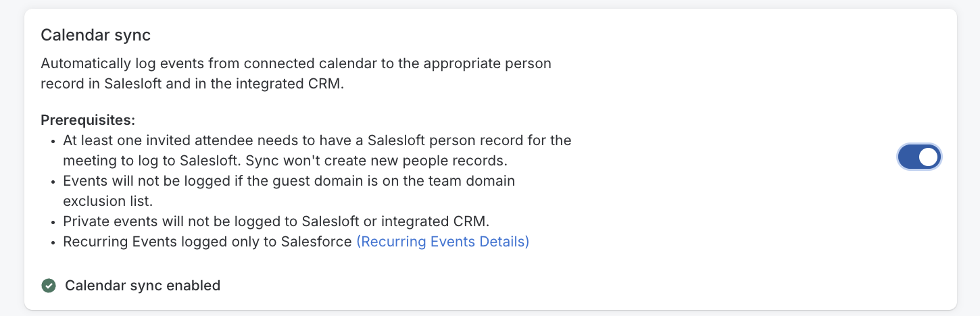Click the 'At least one invited attendee' line
Viewport: 980px width, 316px height.
coord(317,140)
